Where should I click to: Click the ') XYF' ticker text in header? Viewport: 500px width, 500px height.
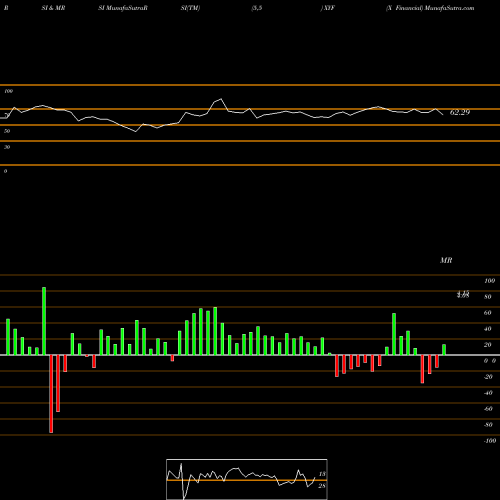(328, 8)
